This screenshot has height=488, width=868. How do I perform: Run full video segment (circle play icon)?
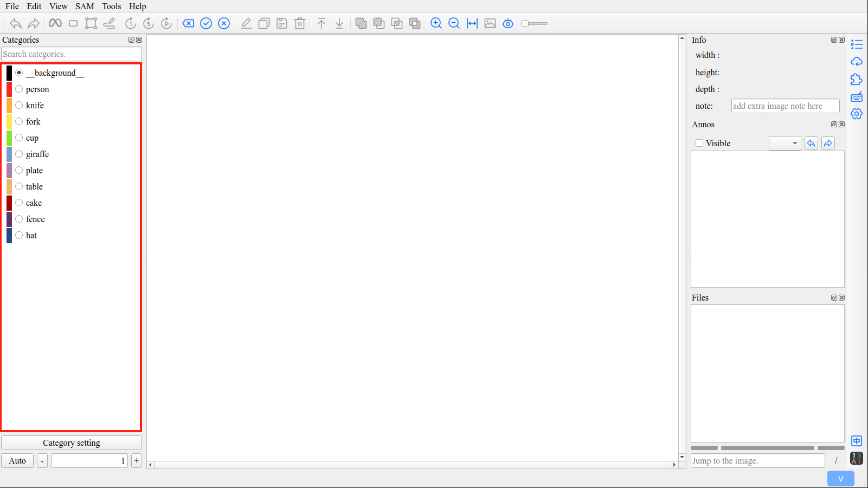[166, 23]
